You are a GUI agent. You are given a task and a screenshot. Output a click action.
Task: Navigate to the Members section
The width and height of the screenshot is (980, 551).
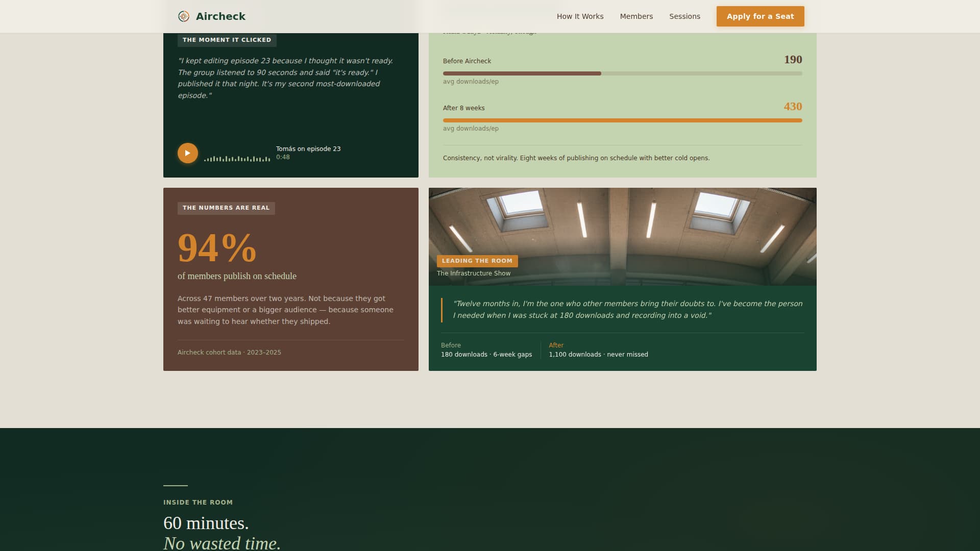point(636,16)
